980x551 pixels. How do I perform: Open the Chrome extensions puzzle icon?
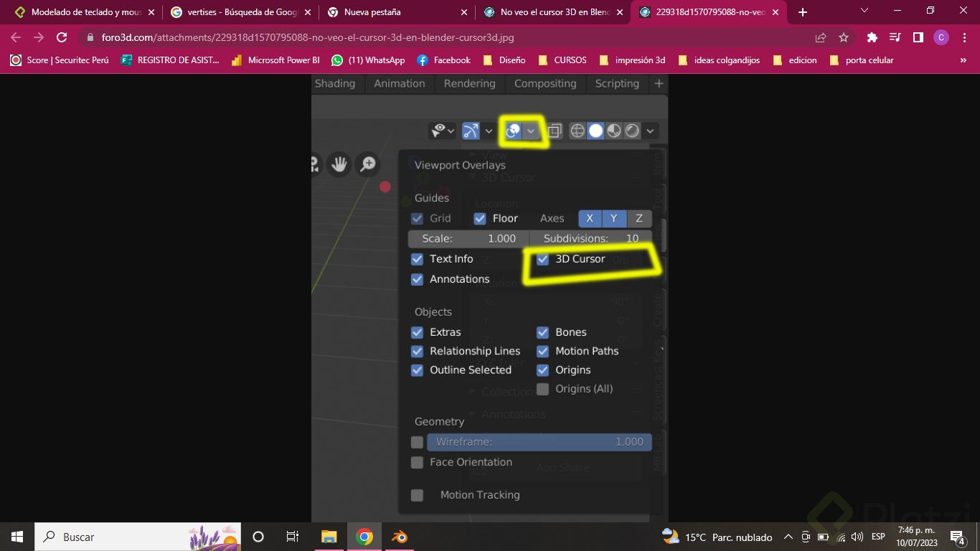[x=872, y=37]
